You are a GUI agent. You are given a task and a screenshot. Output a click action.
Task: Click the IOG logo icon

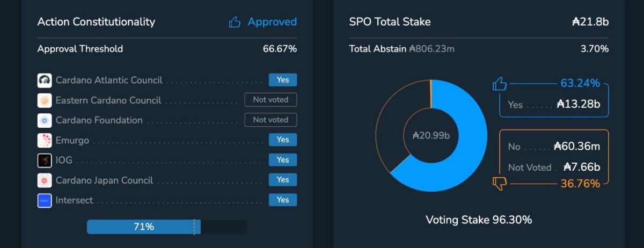[x=45, y=161]
